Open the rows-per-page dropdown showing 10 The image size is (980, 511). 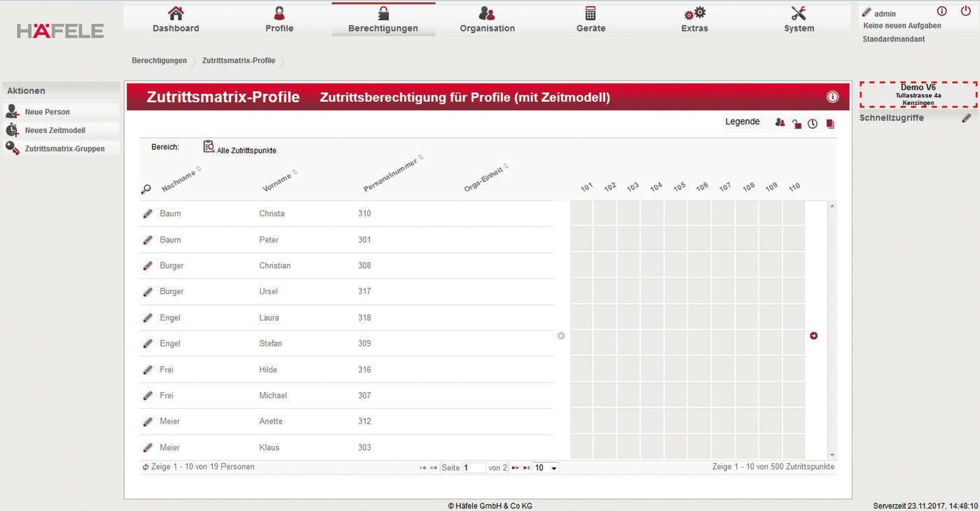(545, 468)
